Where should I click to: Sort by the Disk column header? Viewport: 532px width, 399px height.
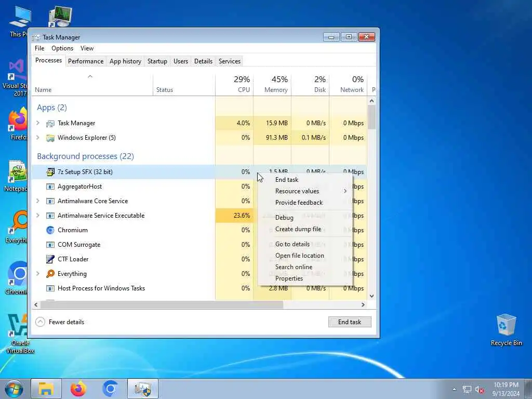(x=311, y=84)
